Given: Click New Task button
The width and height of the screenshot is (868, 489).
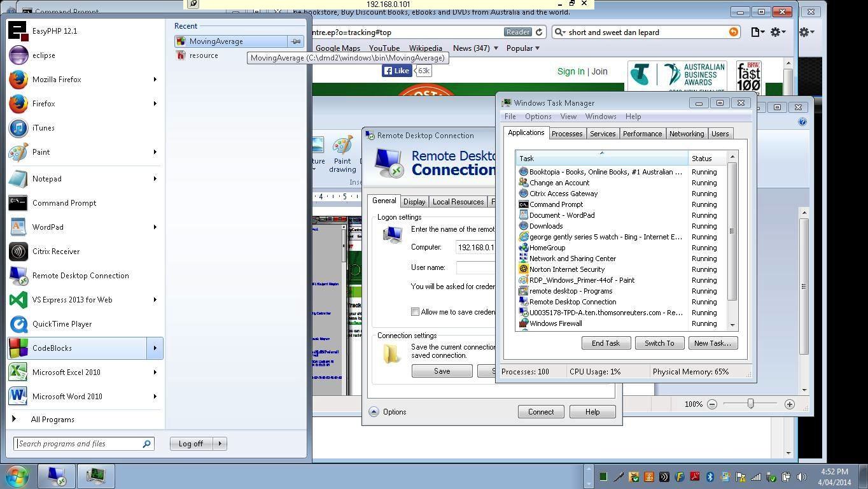Looking at the screenshot, I should click(712, 343).
